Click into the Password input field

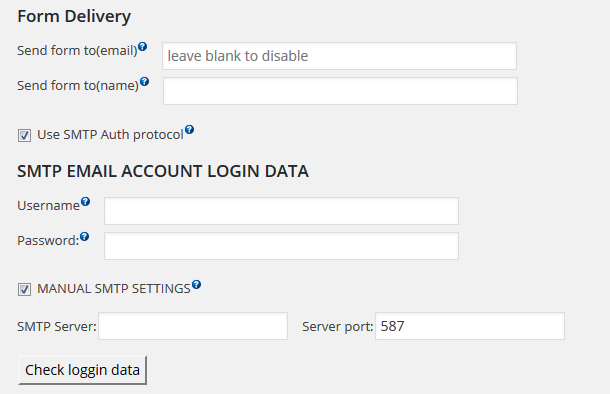pos(281,246)
